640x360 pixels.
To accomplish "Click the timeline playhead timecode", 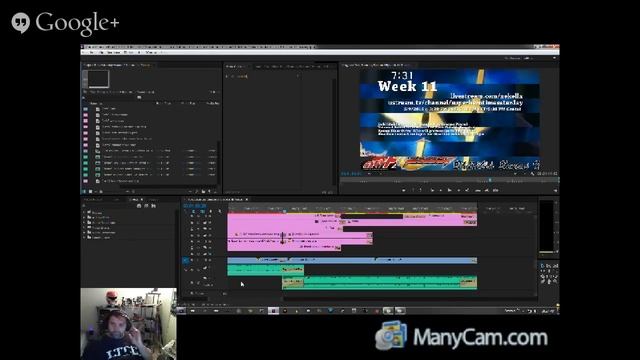I will point(195,206).
